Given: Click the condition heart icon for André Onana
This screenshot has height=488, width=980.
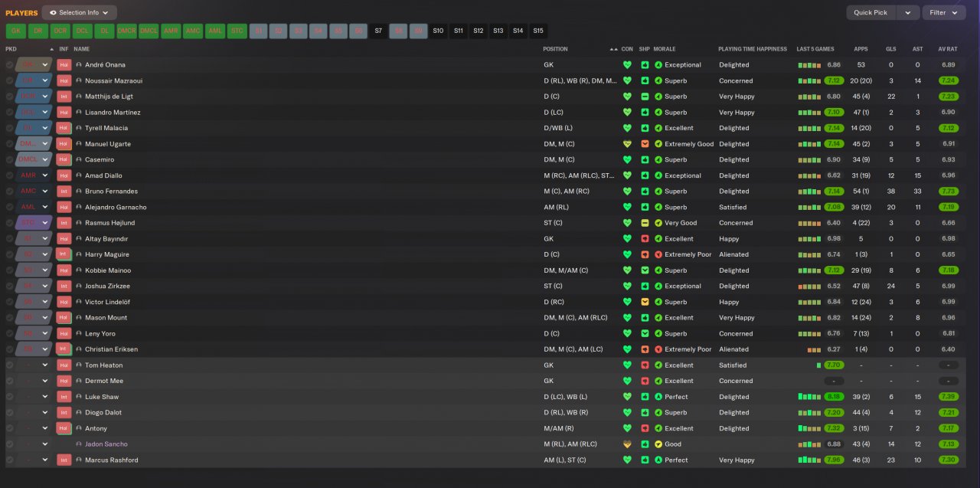Looking at the screenshot, I should pos(627,65).
